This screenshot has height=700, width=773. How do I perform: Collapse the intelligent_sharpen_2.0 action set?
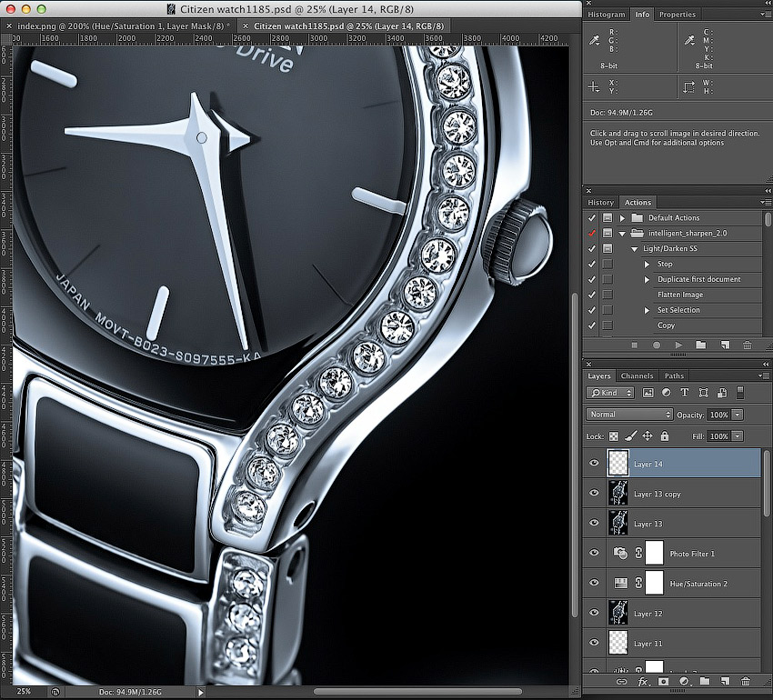(623, 234)
